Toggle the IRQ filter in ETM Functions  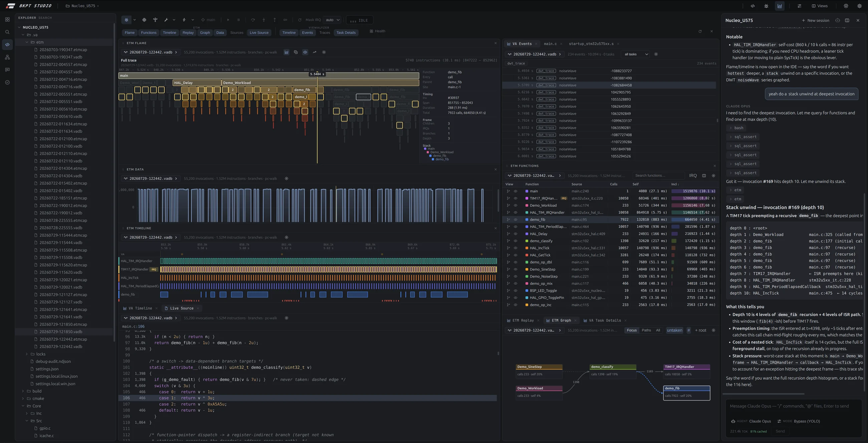tap(693, 176)
